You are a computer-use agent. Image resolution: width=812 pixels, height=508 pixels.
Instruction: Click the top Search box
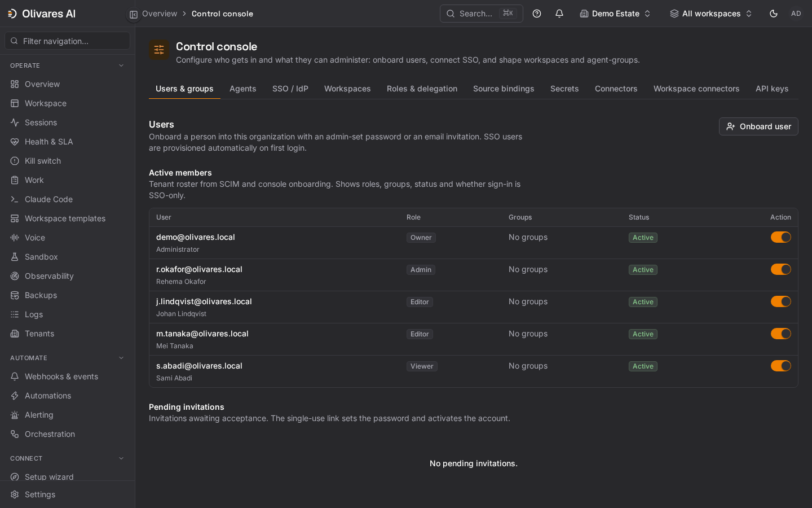481,14
